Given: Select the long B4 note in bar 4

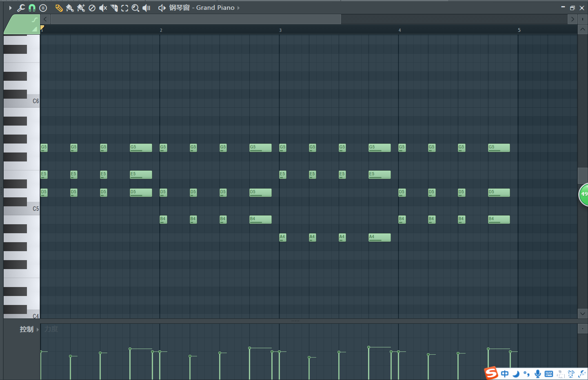Looking at the screenshot, I should pos(499,219).
